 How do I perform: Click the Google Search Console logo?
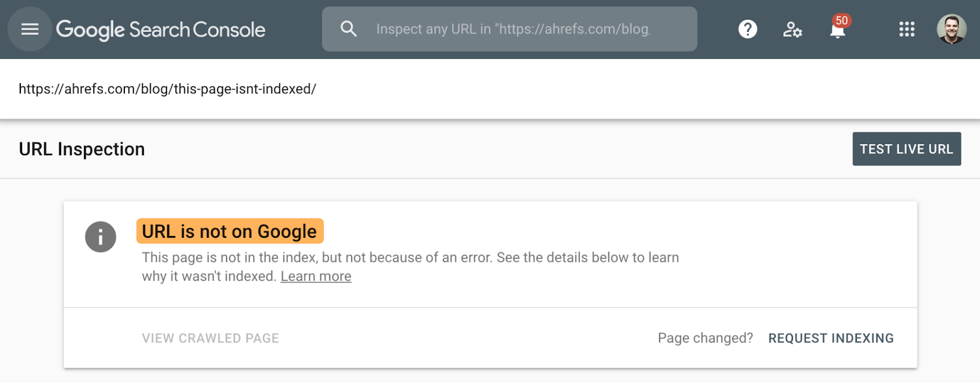point(160,29)
